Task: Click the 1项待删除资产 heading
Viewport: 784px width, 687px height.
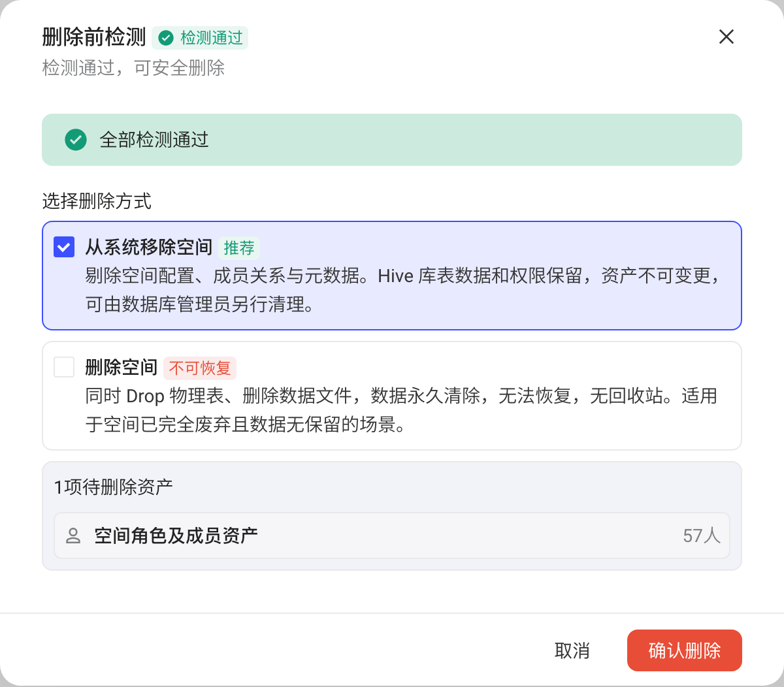Action: 113,487
